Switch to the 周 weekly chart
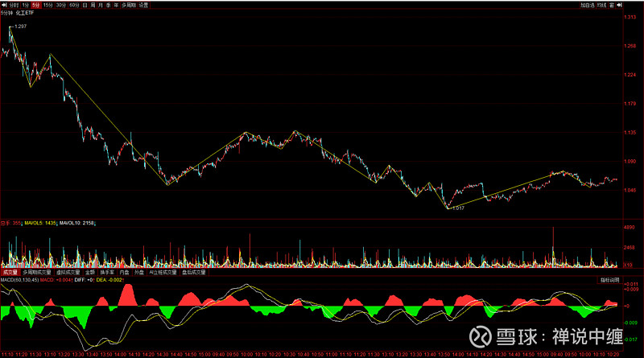 93,5
